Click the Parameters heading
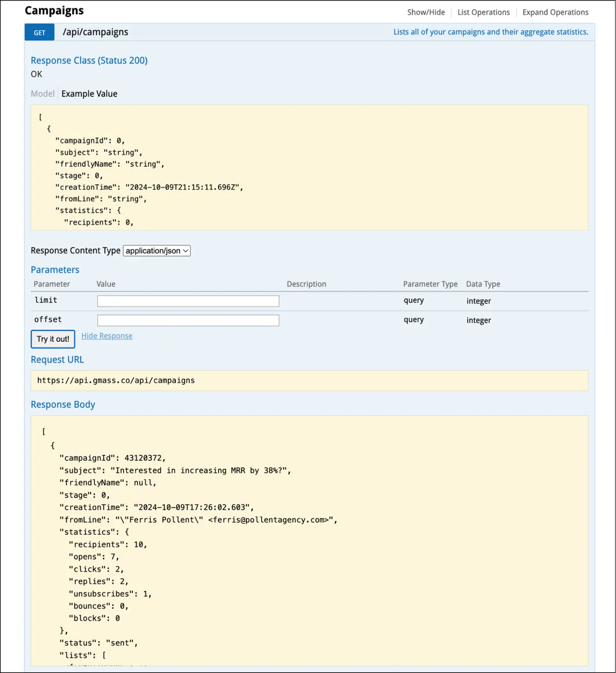Screen dimensions: 616x673 point(55,270)
